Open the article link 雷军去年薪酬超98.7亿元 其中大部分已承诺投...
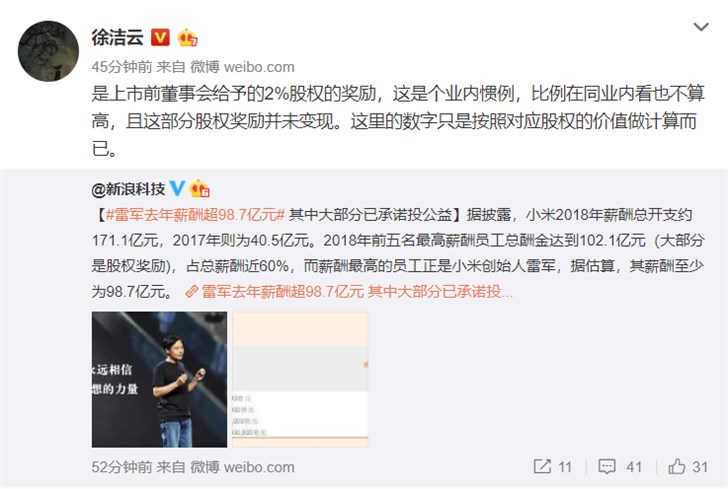 tap(357, 292)
